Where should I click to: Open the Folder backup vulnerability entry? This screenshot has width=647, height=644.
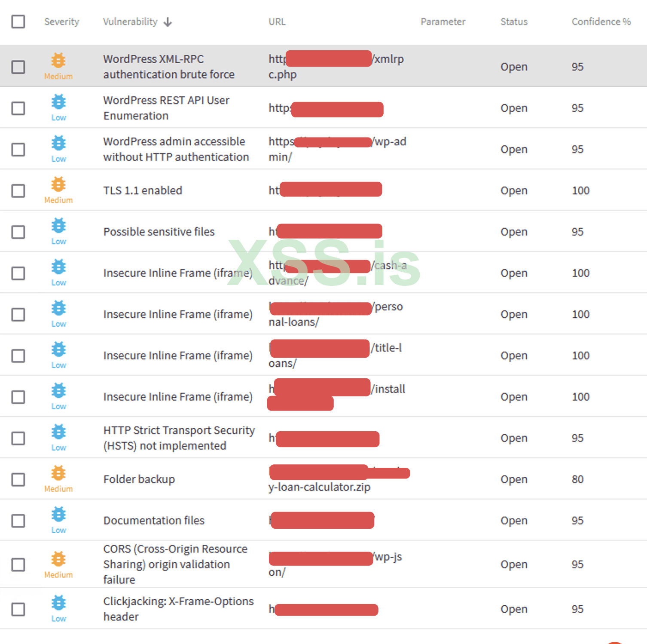coord(139,479)
